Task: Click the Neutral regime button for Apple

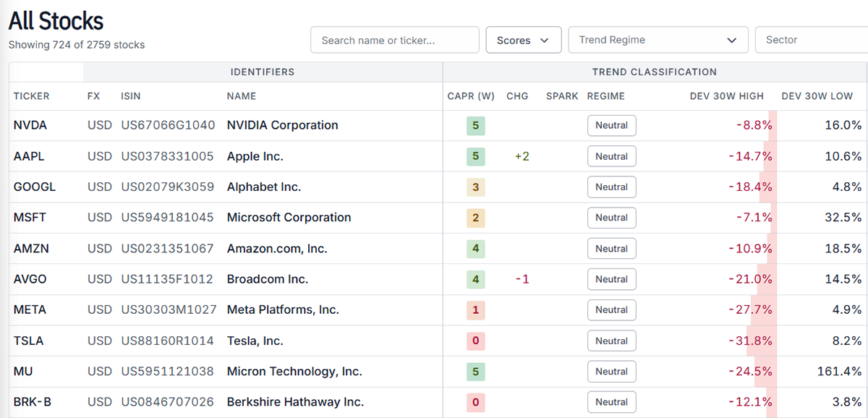Action: pyautogui.click(x=611, y=156)
